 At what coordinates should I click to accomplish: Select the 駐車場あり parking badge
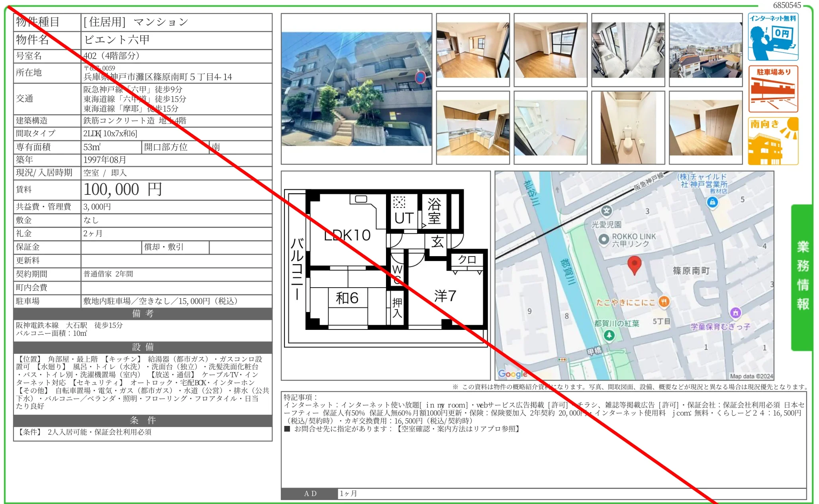[x=773, y=88]
